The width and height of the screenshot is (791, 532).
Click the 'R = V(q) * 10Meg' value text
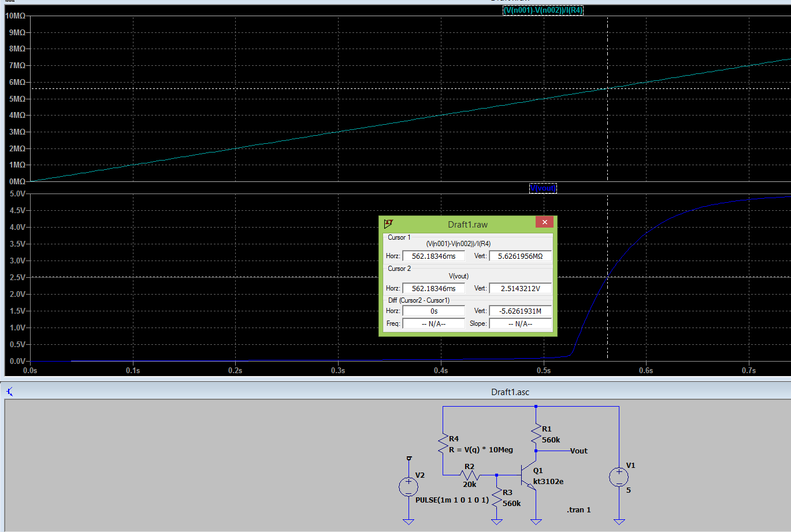481,449
